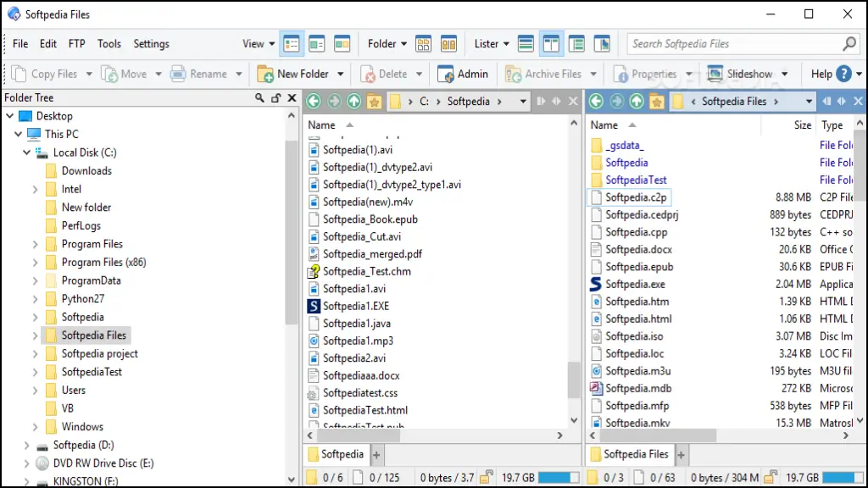Open the Move dropdown arrow
The height and width of the screenshot is (488, 868).
[159, 75]
